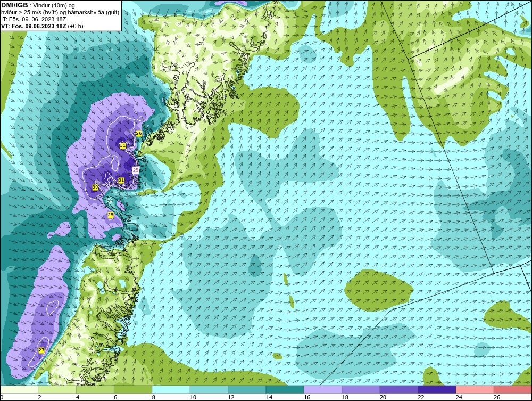Pick the salmon red legend swatch above 26
The image size is (532, 401).
pos(513,389)
